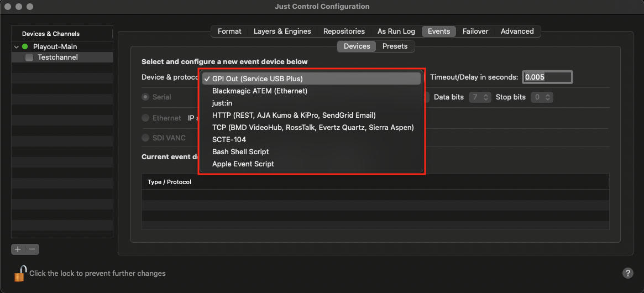Choose the HTTP (REST, AJA Kumo) option

pos(312,115)
